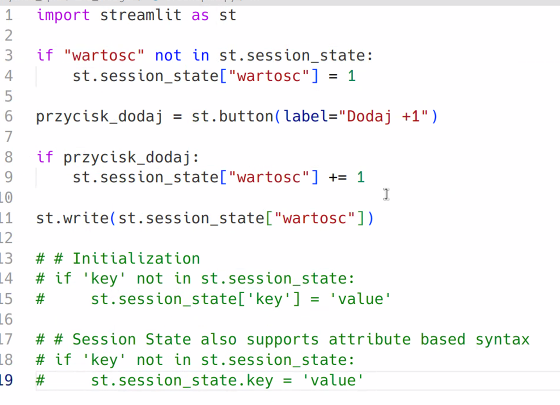Click line number 6 in the gutter
The height and width of the screenshot is (405, 560).
tap(9, 117)
